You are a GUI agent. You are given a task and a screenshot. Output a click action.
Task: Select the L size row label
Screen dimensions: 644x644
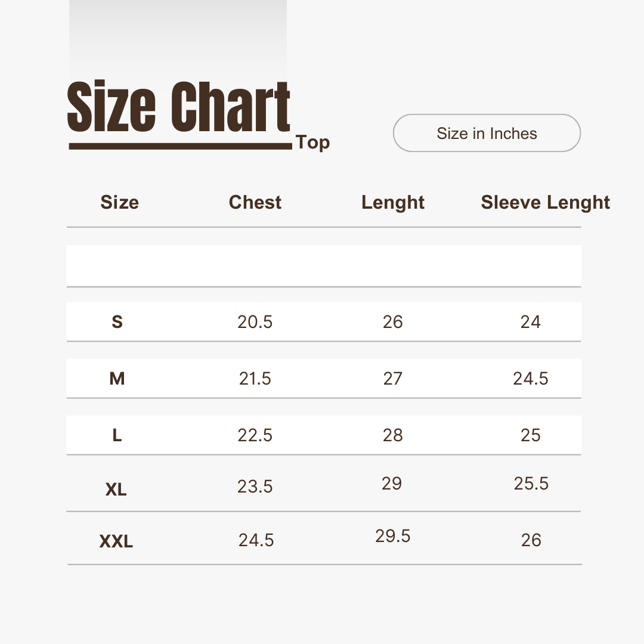click(x=117, y=435)
